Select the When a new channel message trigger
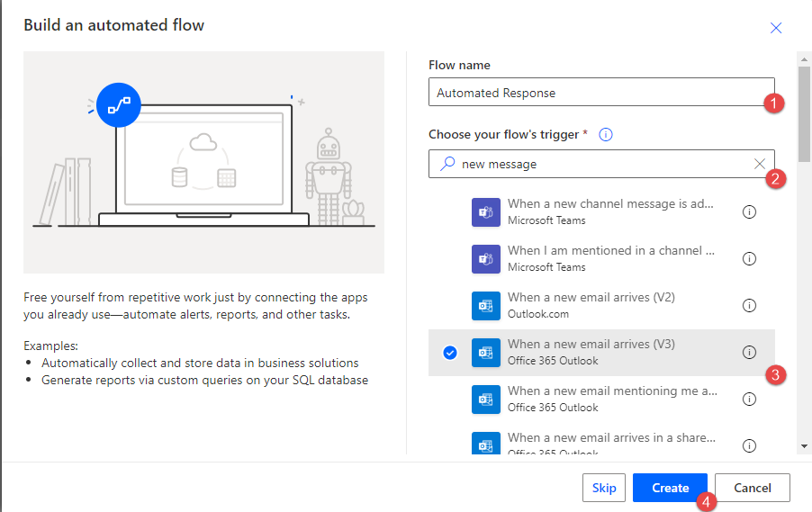 coord(610,211)
